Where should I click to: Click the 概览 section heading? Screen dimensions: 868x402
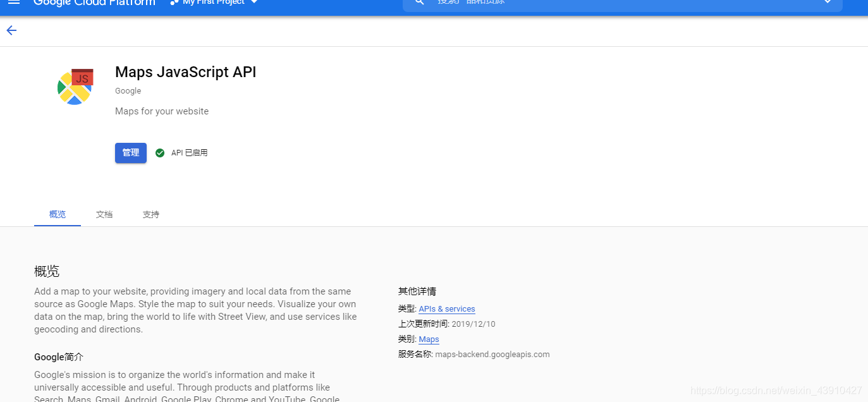pos(47,272)
